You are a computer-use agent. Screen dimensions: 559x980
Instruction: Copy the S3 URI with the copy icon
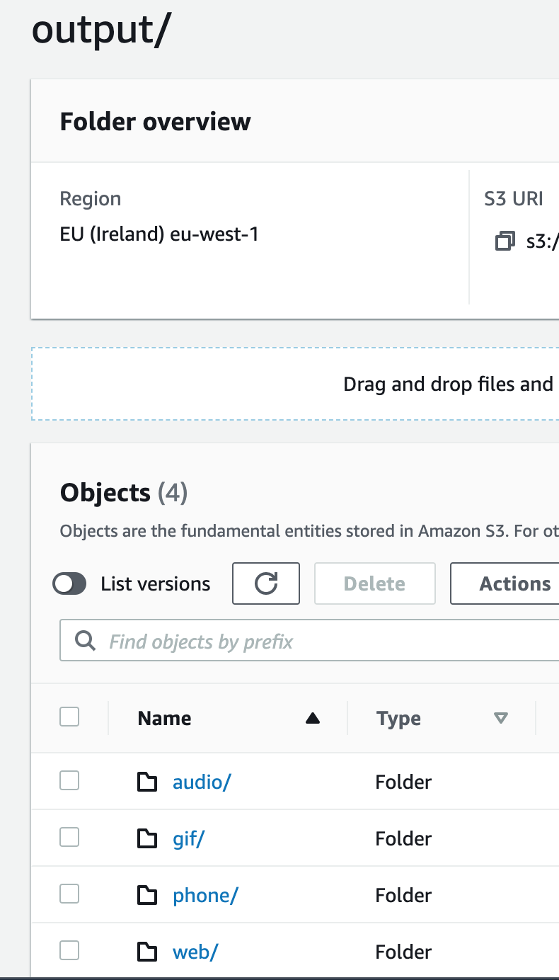tap(505, 241)
